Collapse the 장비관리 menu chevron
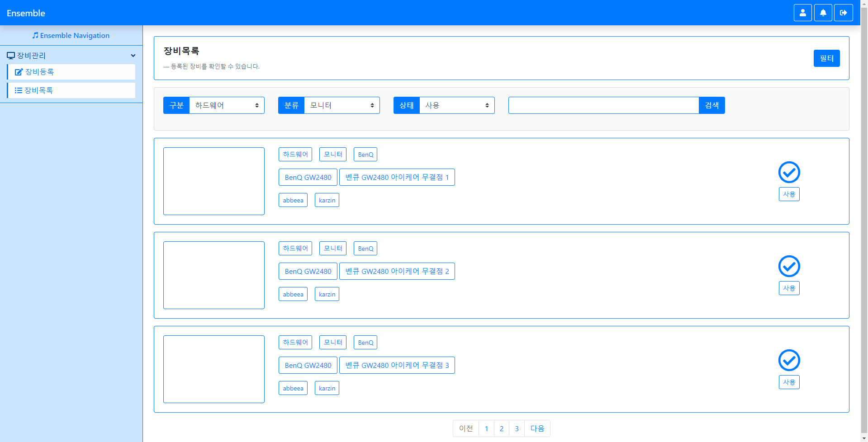The height and width of the screenshot is (442, 868). tap(133, 56)
